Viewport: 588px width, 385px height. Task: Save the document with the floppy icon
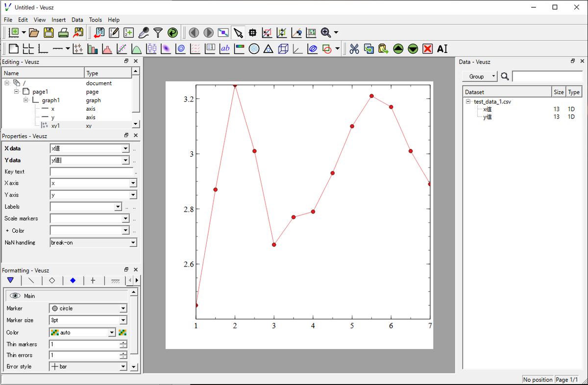[x=49, y=33]
